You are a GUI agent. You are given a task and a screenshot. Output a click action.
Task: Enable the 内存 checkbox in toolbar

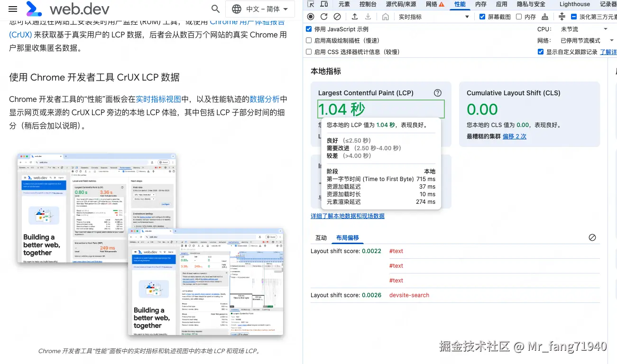(519, 16)
